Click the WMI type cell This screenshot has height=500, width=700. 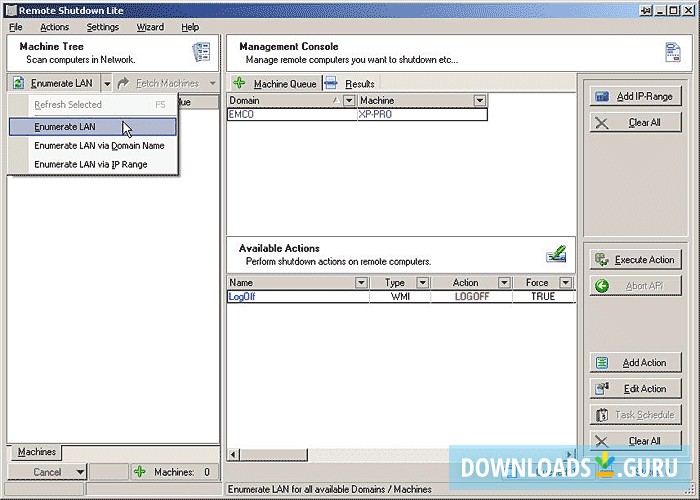pos(400,296)
